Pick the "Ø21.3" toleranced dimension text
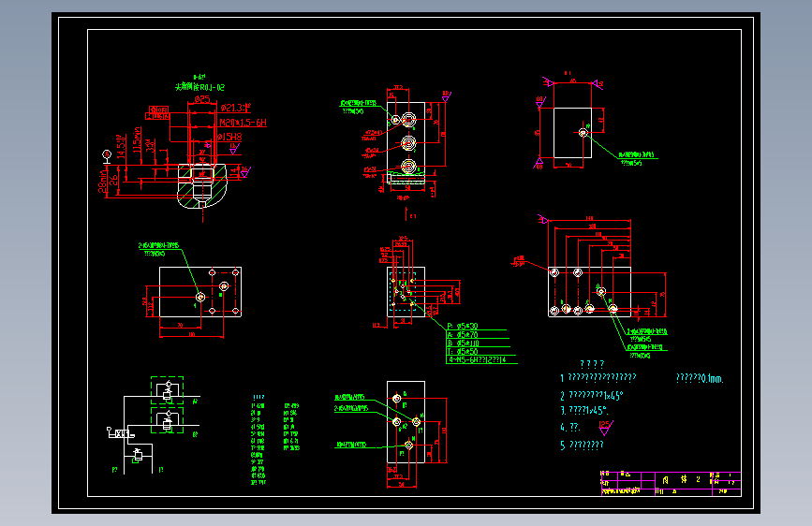The height and width of the screenshot is (526, 812). click(236, 108)
